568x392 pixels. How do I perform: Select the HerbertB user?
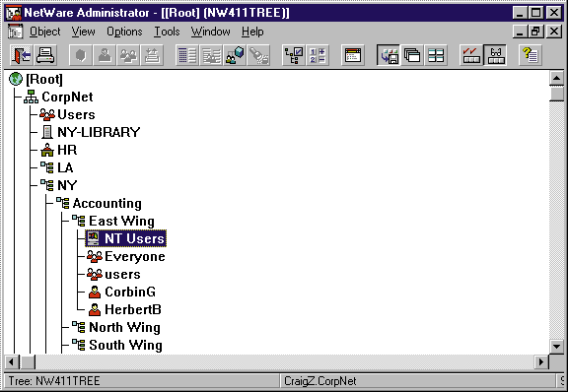coord(124,309)
